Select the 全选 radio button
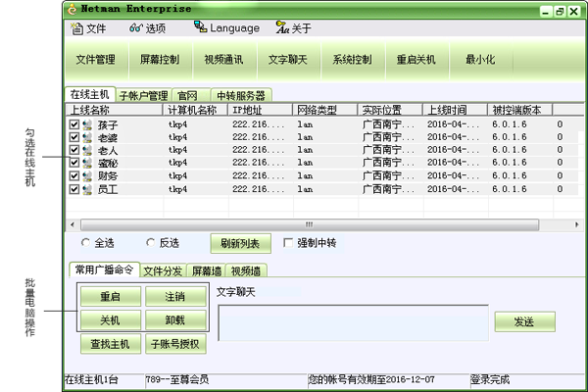The image size is (588, 392). 84,242
